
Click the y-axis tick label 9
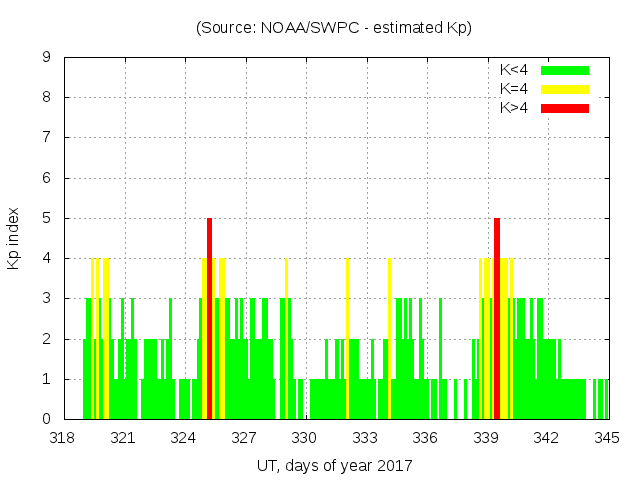click(47, 58)
